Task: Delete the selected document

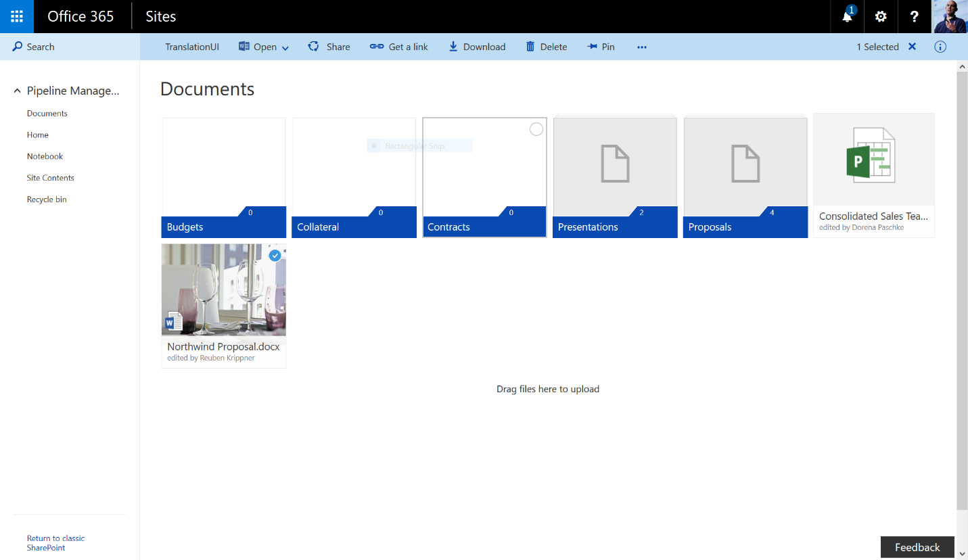Action: [547, 47]
